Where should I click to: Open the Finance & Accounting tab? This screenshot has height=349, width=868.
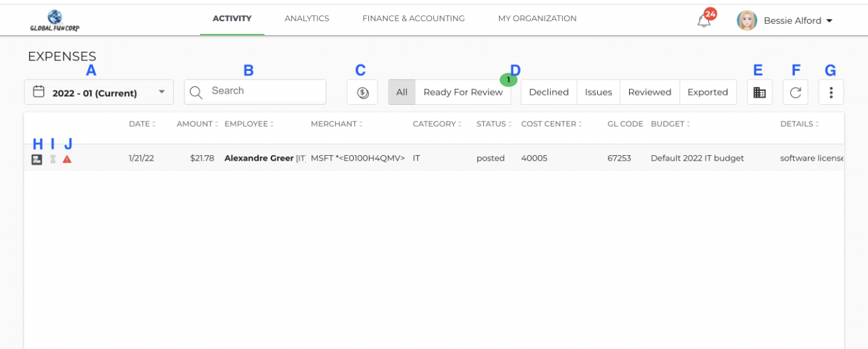coord(413,19)
